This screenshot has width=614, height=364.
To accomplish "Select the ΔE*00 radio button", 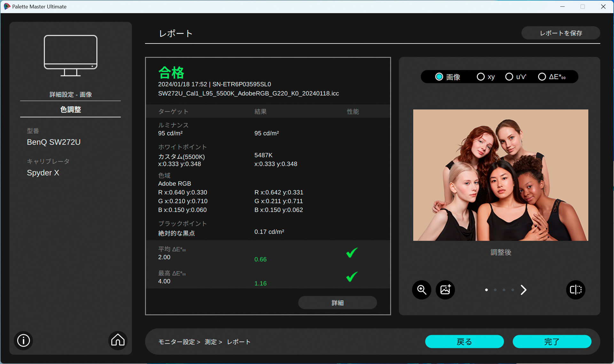I will click(542, 77).
